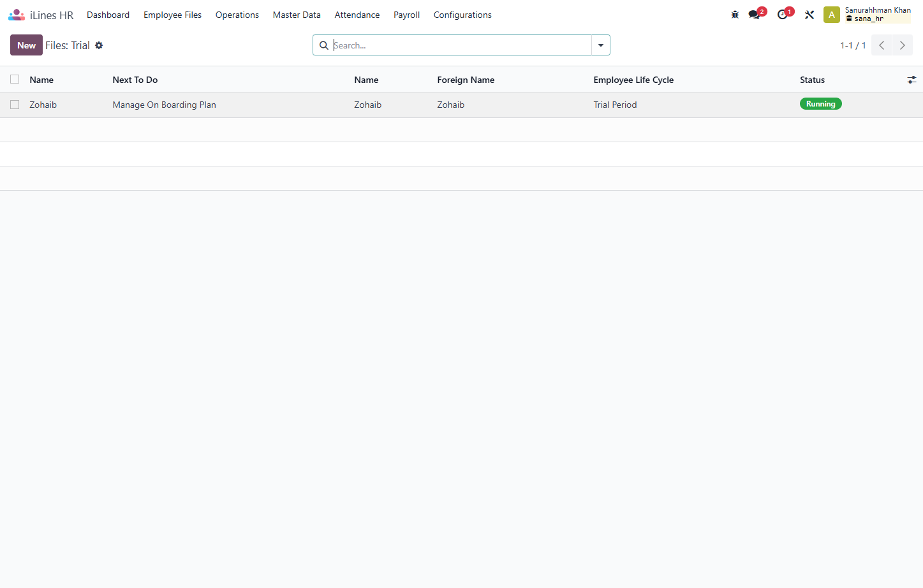
Task: Click the magnifier search icon
Action: click(x=324, y=45)
